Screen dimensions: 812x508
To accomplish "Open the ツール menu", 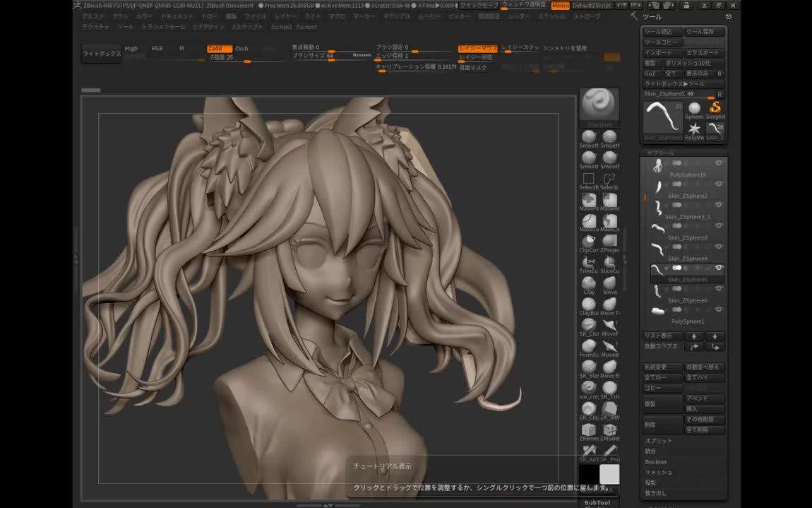I will (127, 25).
